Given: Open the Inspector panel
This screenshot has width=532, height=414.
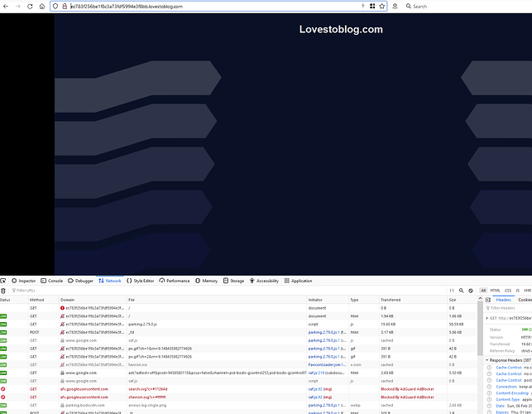Looking at the screenshot, I should pos(23,281).
